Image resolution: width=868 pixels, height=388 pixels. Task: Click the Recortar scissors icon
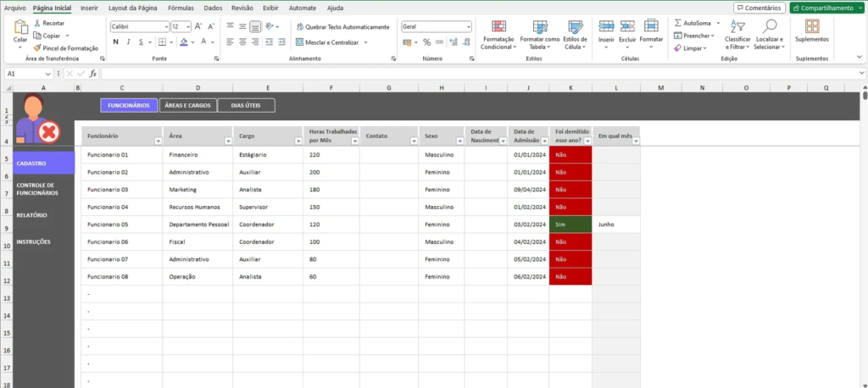37,23
